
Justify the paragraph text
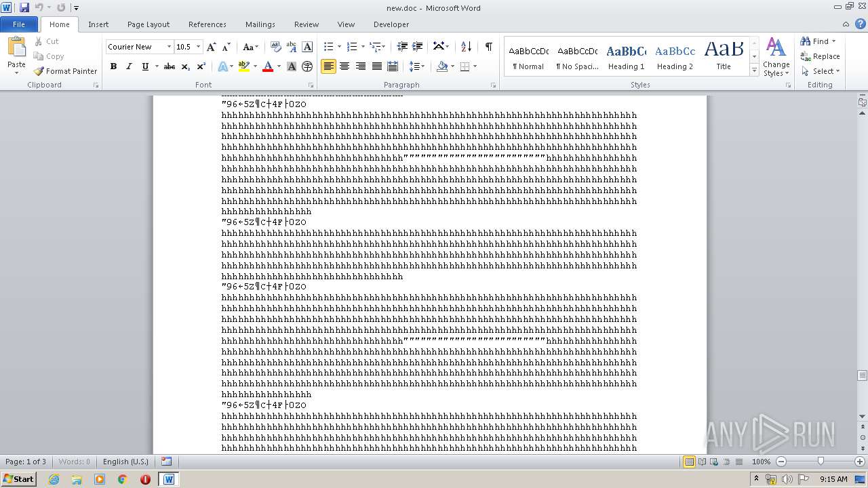coord(376,66)
